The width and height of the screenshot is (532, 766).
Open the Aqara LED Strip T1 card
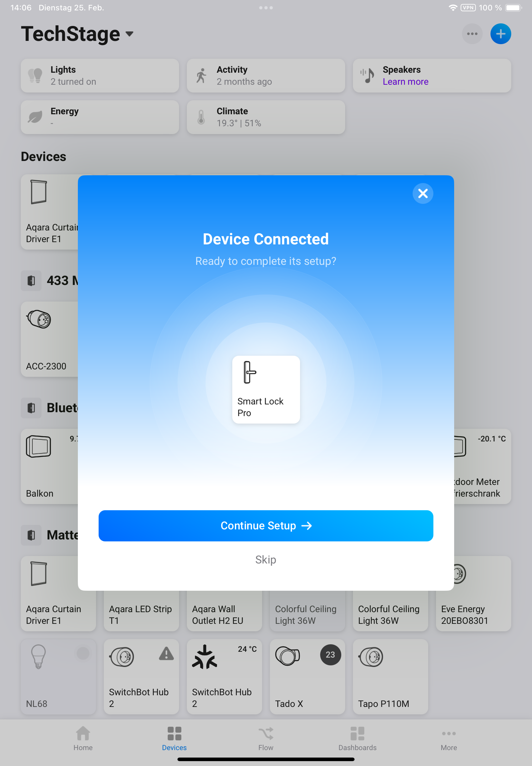(x=141, y=611)
